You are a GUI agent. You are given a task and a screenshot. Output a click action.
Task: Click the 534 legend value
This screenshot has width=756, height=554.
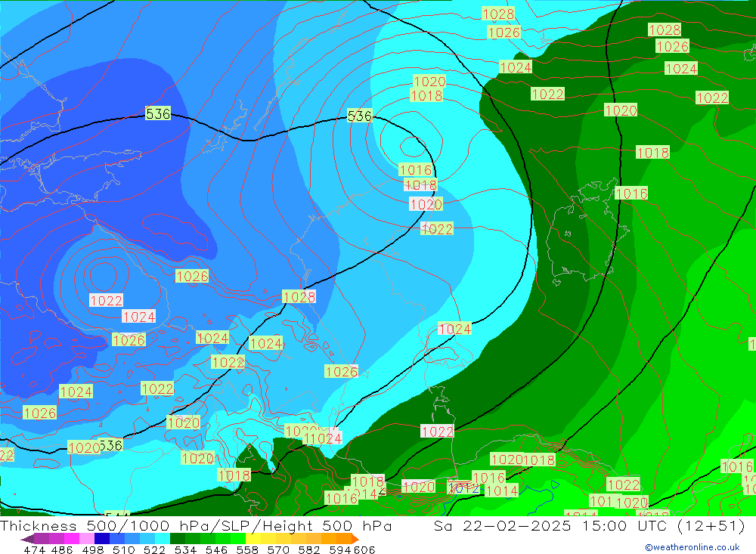(186, 549)
